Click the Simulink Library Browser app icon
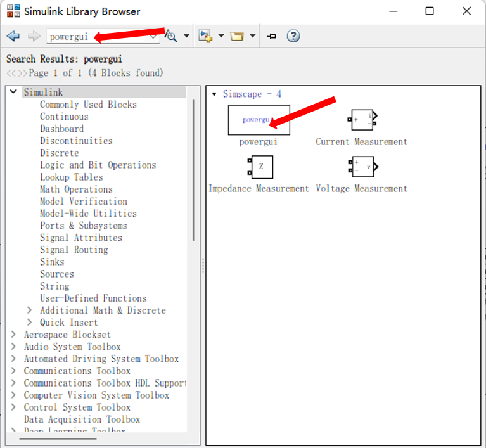 (13, 11)
